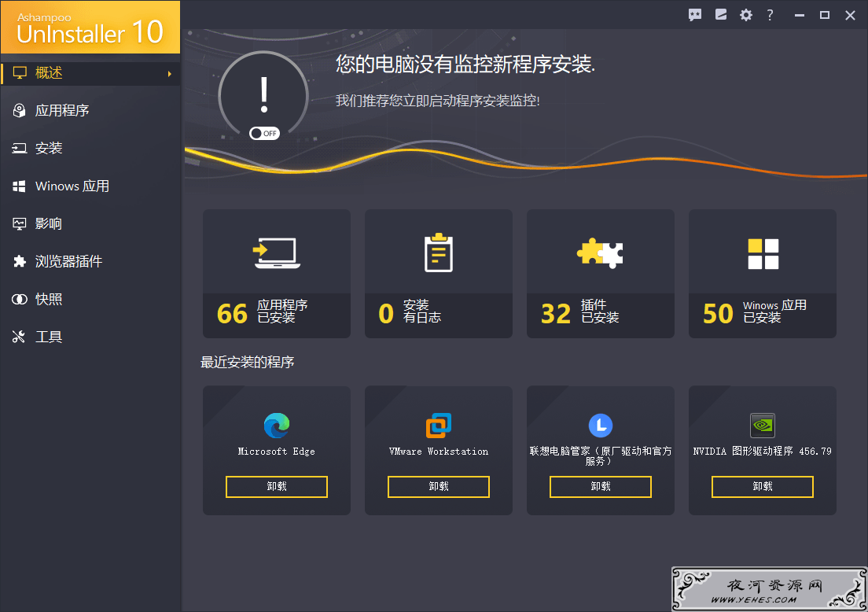868x612 pixels.
Task: Open the feedback chat bubble icon
Action: coord(695,15)
